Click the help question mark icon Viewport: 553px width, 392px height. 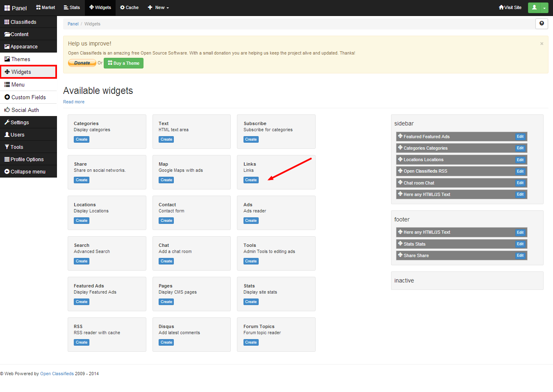tap(542, 24)
